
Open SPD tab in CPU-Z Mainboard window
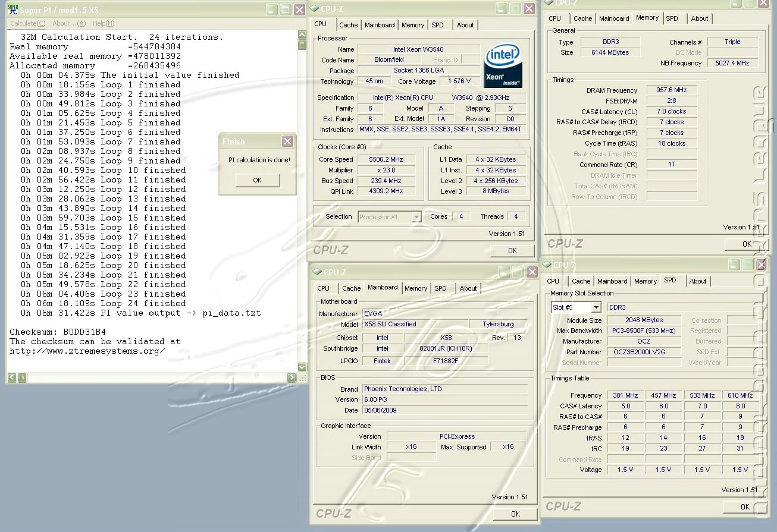coord(440,288)
